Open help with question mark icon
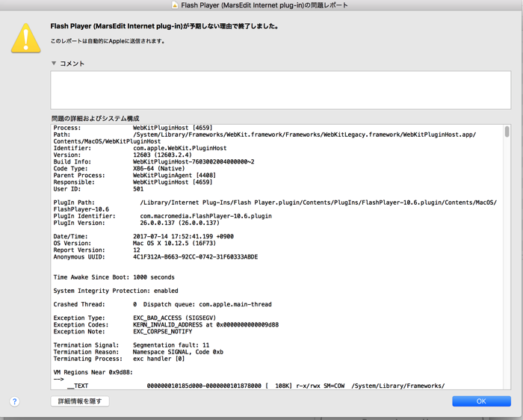The image size is (523, 420). point(15,401)
